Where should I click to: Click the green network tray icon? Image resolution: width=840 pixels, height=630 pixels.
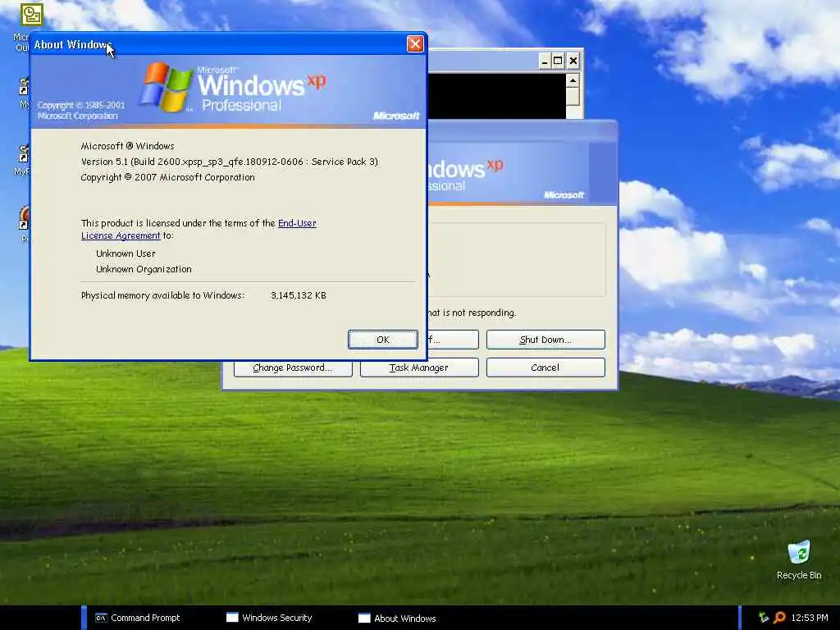(764, 618)
